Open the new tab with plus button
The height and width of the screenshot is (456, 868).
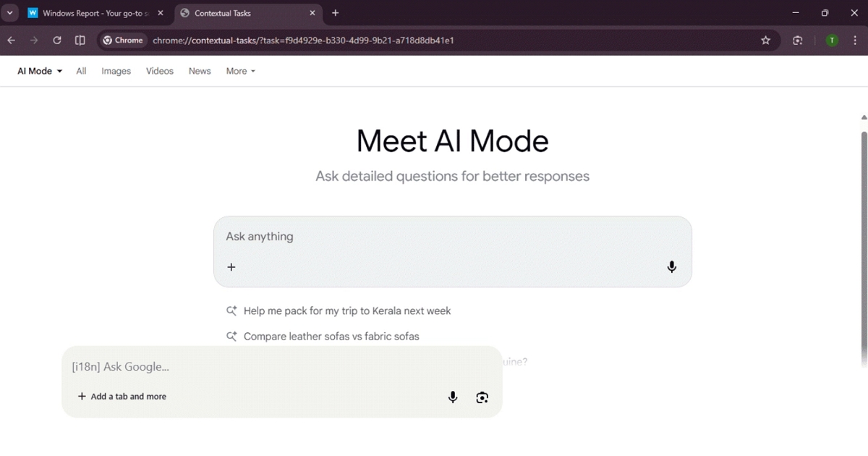(x=335, y=13)
